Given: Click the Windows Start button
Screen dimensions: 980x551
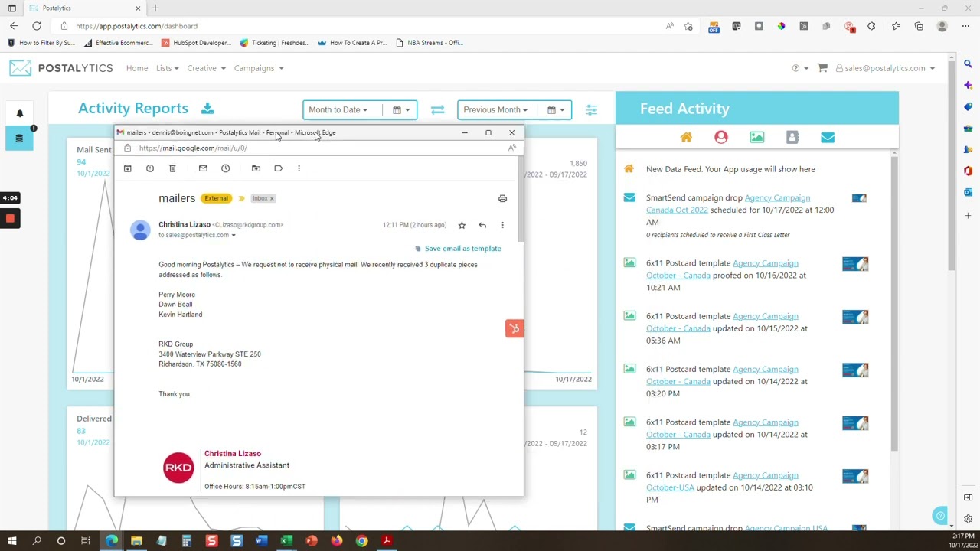Looking at the screenshot, I should click(11, 541).
